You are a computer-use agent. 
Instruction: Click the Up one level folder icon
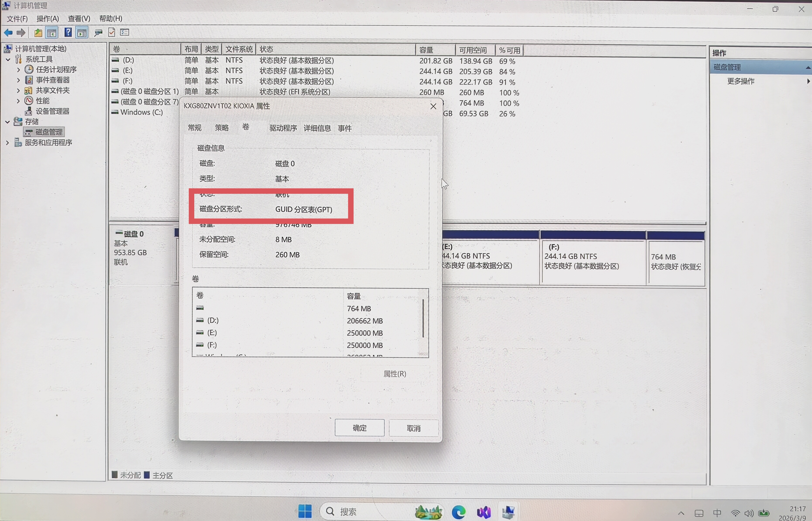point(38,33)
